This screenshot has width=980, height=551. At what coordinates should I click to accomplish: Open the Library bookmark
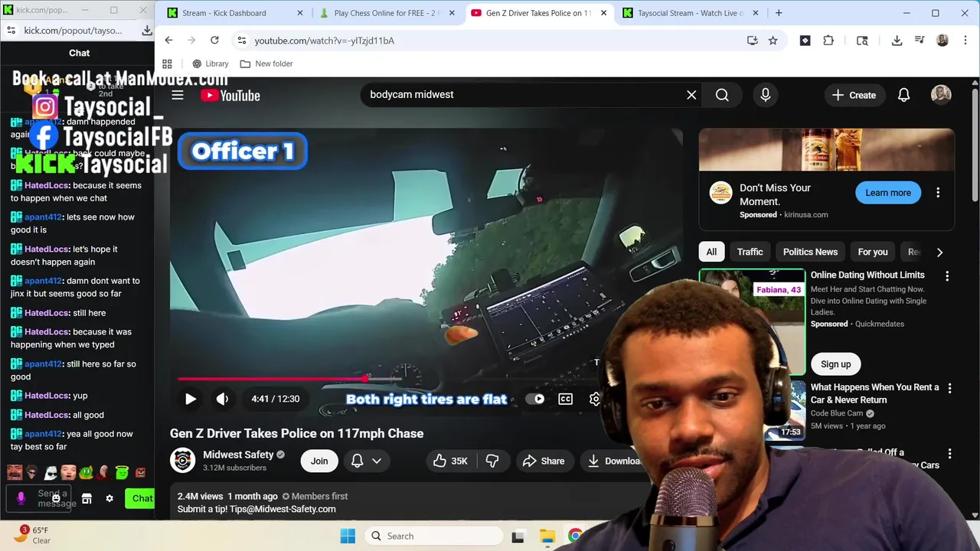[x=210, y=64]
